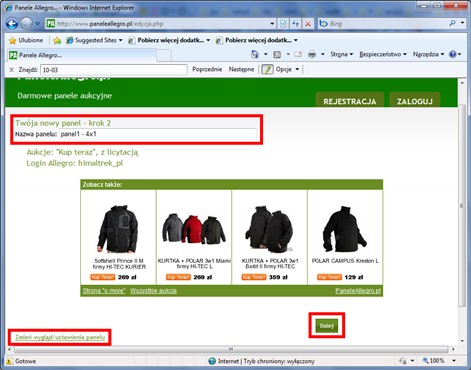The image size is (471, 370).
Task: Open the REJESTRACJA tab
Action: [350, 100]
